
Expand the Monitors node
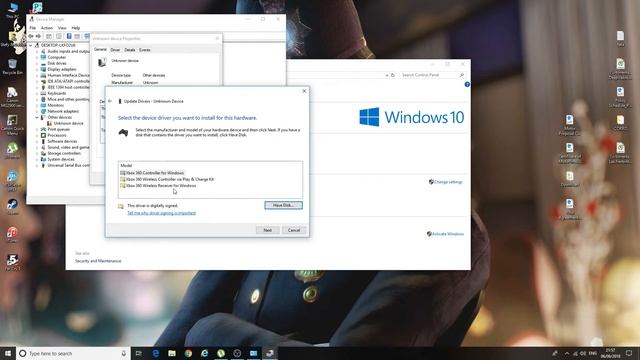pyautogui.click(x=37, y=105)
